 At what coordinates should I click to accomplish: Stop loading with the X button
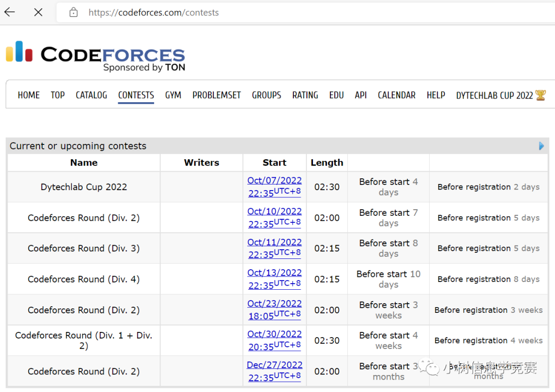38,12
